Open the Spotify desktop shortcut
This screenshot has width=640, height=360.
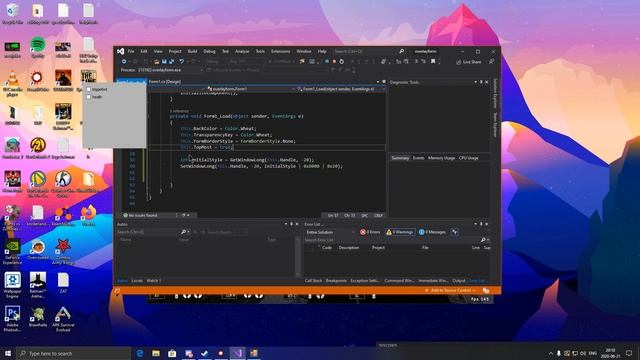pyautogui.click(x=38, y=47)
